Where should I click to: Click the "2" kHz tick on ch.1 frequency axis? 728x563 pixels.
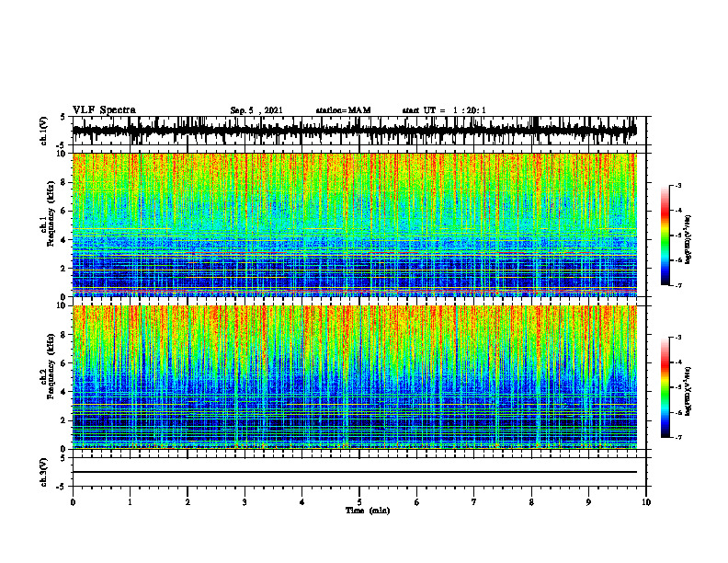[65, 268]
